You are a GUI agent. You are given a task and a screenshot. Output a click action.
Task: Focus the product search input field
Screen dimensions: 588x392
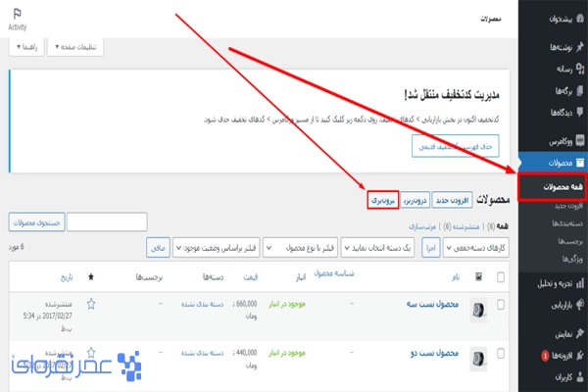pyautogui.click(x=107, y=222)
